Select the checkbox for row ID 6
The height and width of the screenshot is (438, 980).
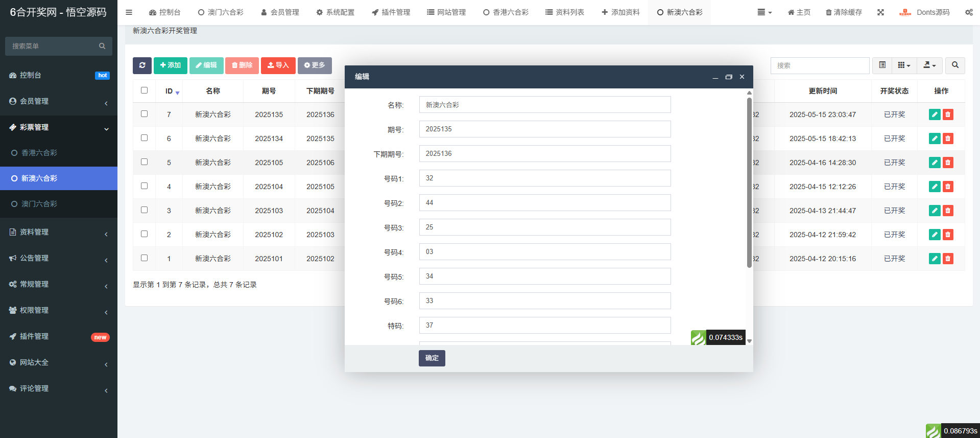point(144,138)
